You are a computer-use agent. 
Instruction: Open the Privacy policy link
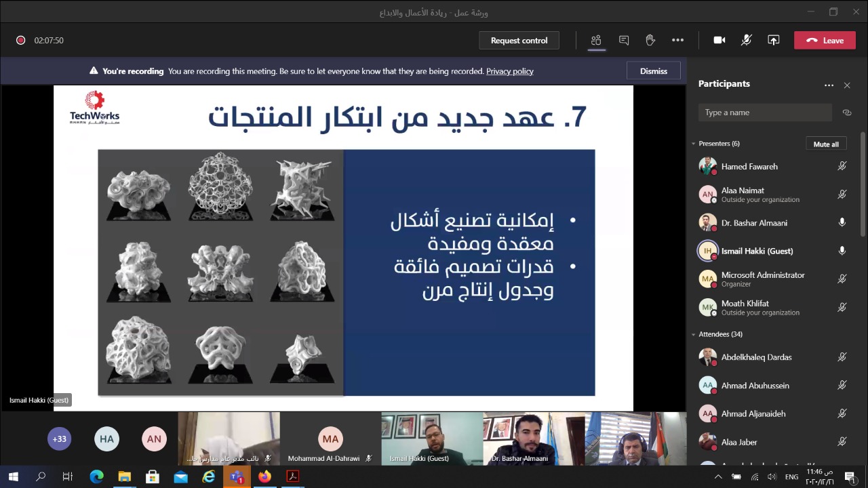[x=509, y=71]
